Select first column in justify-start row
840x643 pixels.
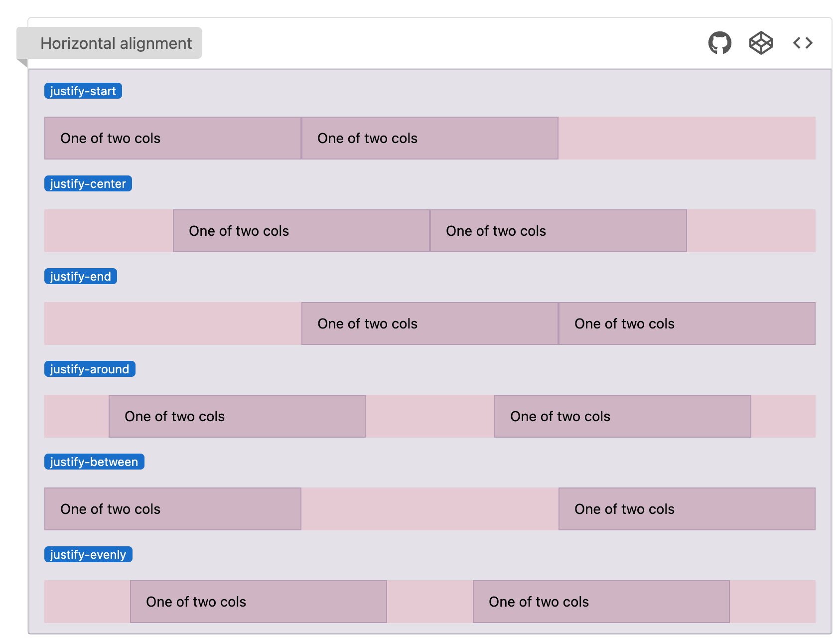(173, 138)
